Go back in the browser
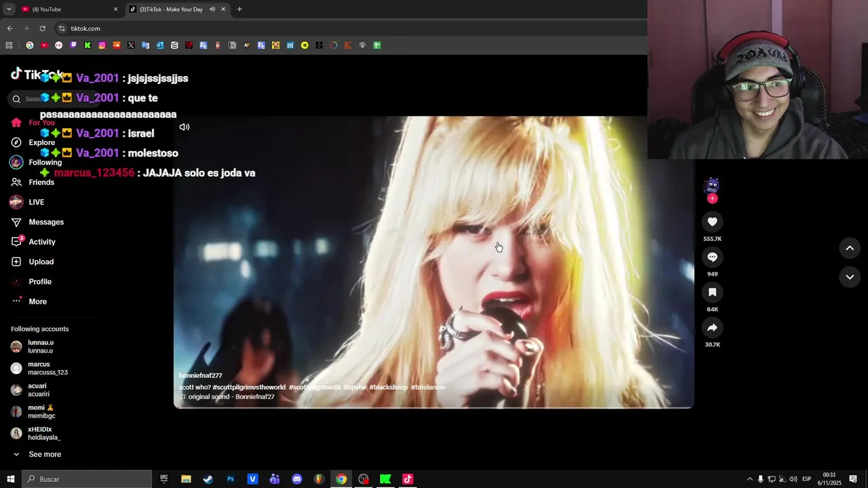 (x=9, y=28)
